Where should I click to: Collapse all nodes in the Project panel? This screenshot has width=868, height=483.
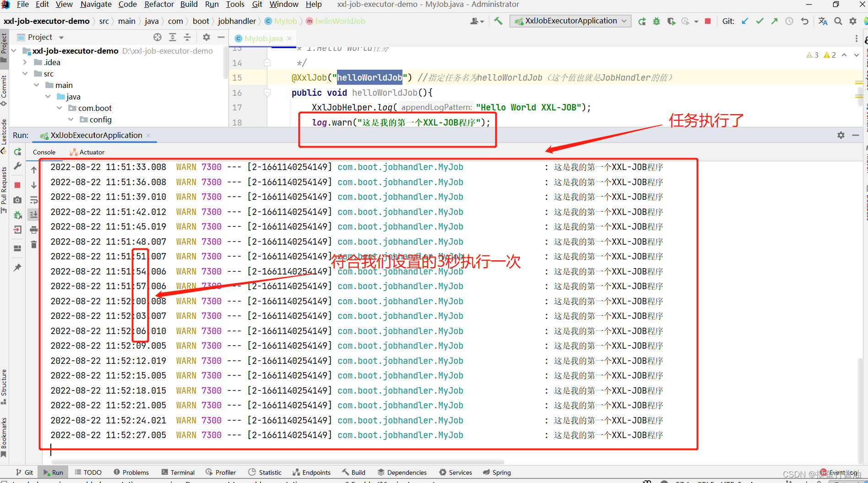tap(187, 37)
